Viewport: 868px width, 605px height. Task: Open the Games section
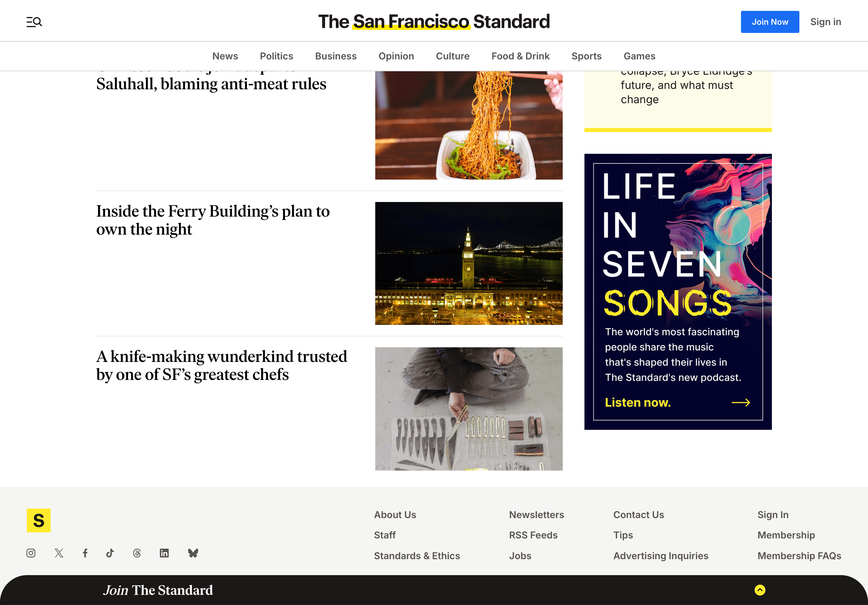pyautogui.click(x=639, y=56)
